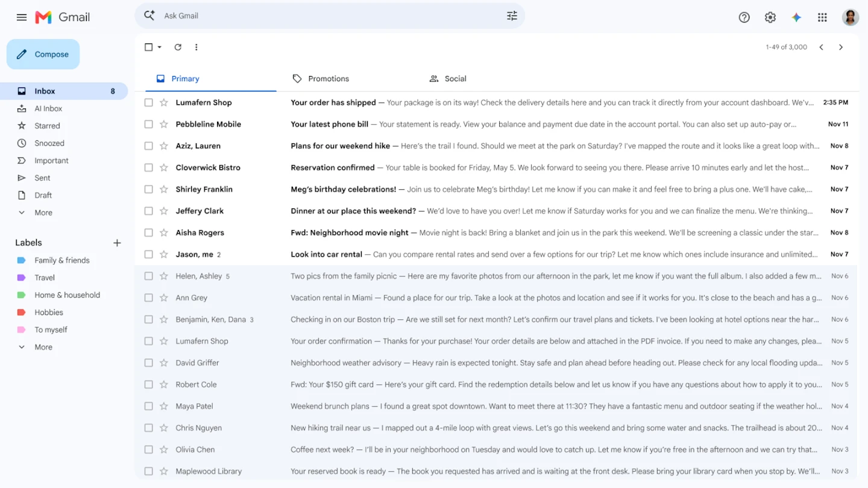Viewport: 868px width, 488px height.
Task: Check the Robert Cole email checkbox
Action: tap(148, 384)
